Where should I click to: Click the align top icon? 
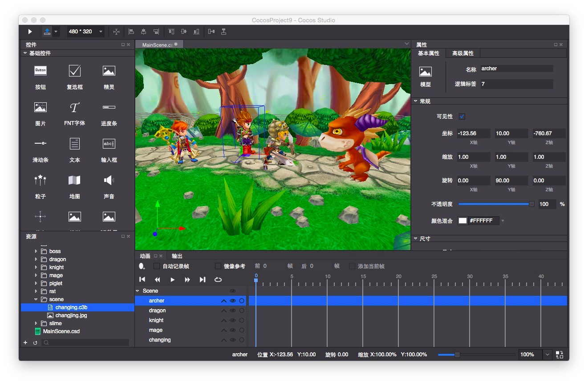171,32
